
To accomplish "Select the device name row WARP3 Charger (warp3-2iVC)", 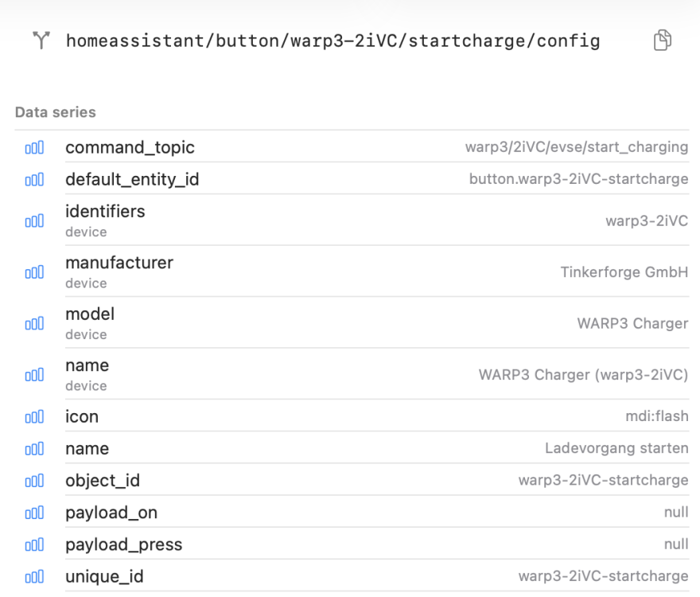I will [352, 374].
